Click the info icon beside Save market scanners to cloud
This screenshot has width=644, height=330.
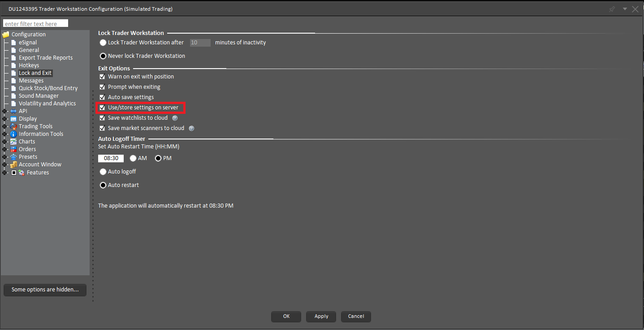(x=191, y=128)
